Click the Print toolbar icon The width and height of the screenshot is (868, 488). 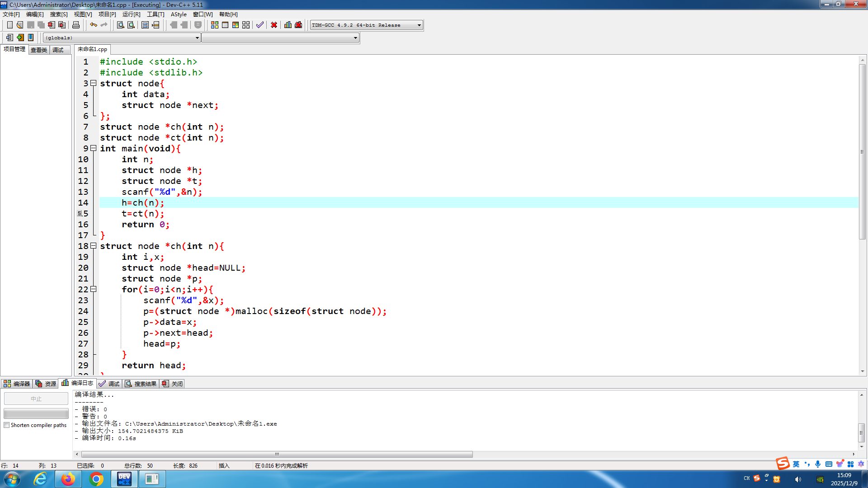coord(76,25)
